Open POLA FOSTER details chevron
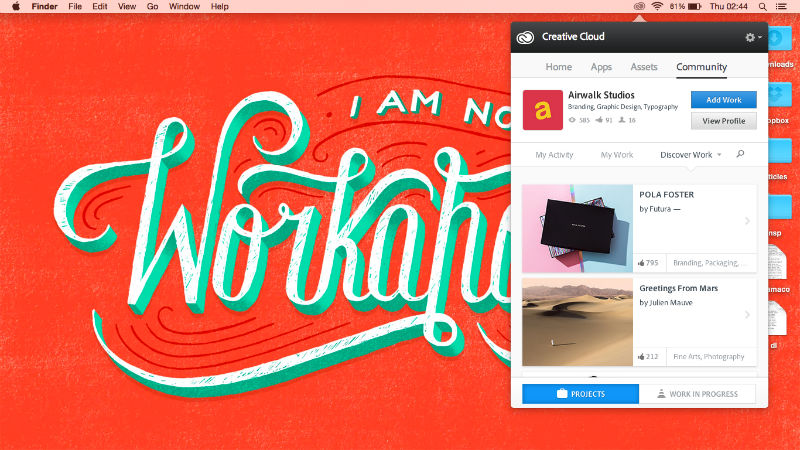The image size is (800, 450). click(747, 221)
